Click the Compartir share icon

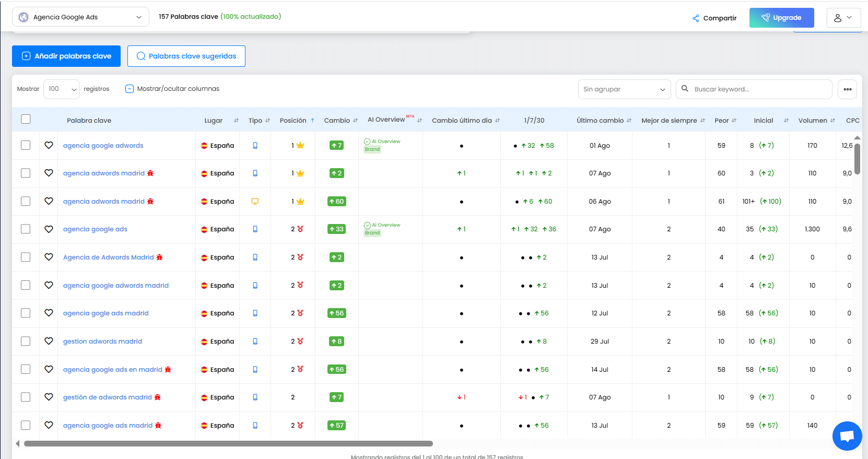tap(696, 18)
